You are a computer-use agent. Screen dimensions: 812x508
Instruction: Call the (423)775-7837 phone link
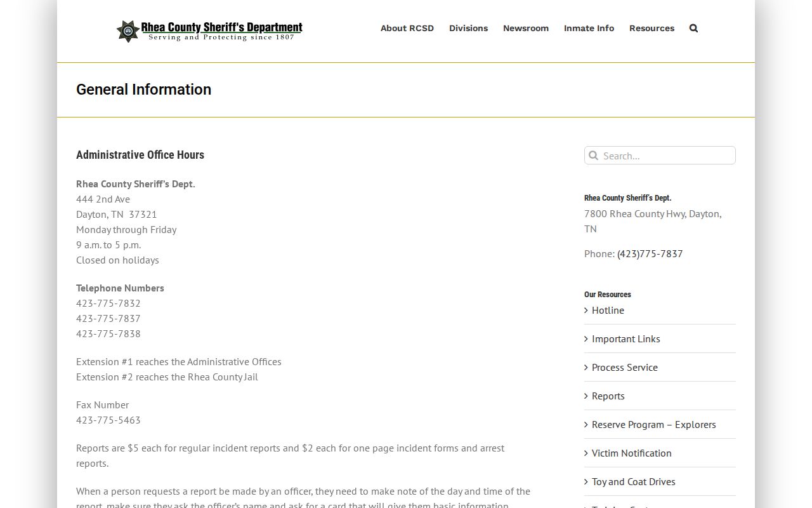point(650,253)
